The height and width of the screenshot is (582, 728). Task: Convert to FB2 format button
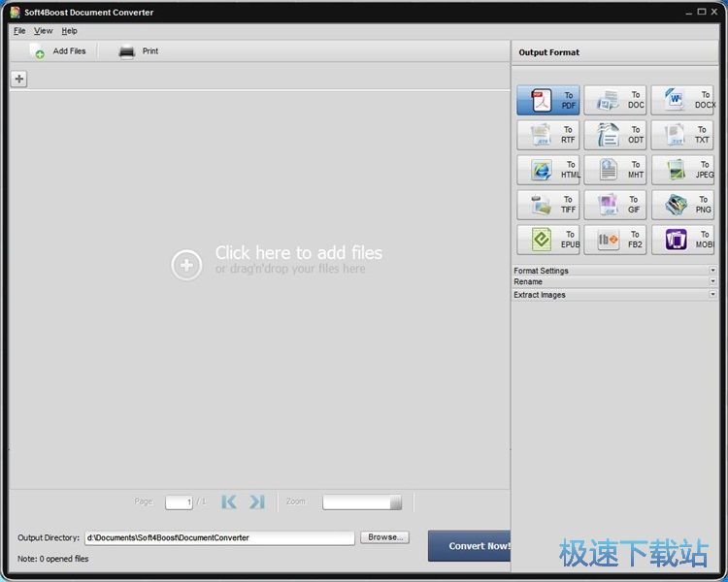(x=615, y=240)
